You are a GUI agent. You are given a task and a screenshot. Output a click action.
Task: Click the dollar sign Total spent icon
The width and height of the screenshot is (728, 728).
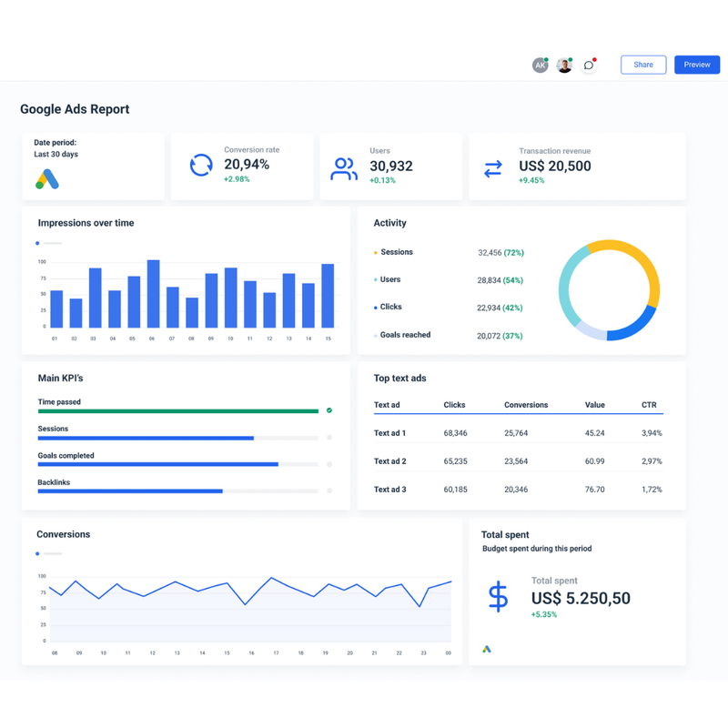click(498, 597)
